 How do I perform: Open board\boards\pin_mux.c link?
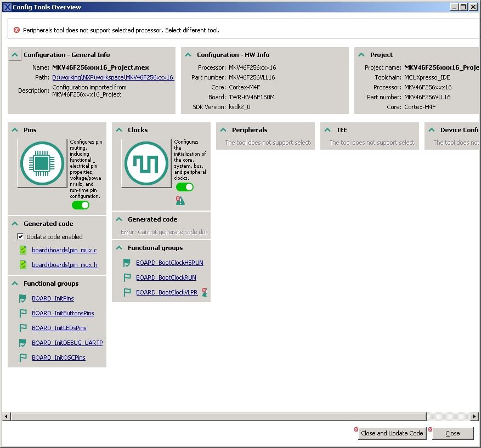click(64, 250)
